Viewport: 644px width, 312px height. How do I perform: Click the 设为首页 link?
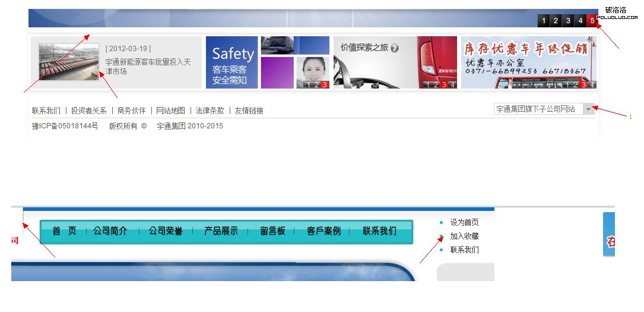point(465,222)
